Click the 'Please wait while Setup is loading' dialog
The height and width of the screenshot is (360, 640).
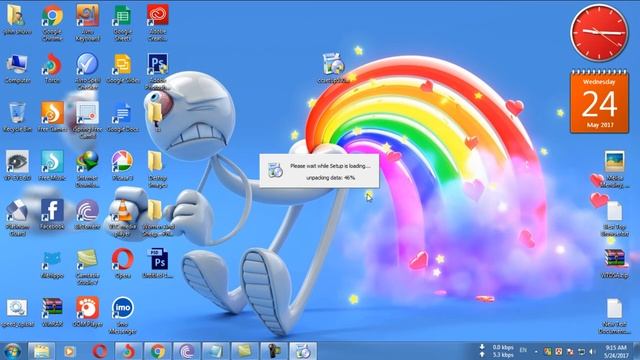(x=320, y=171)
